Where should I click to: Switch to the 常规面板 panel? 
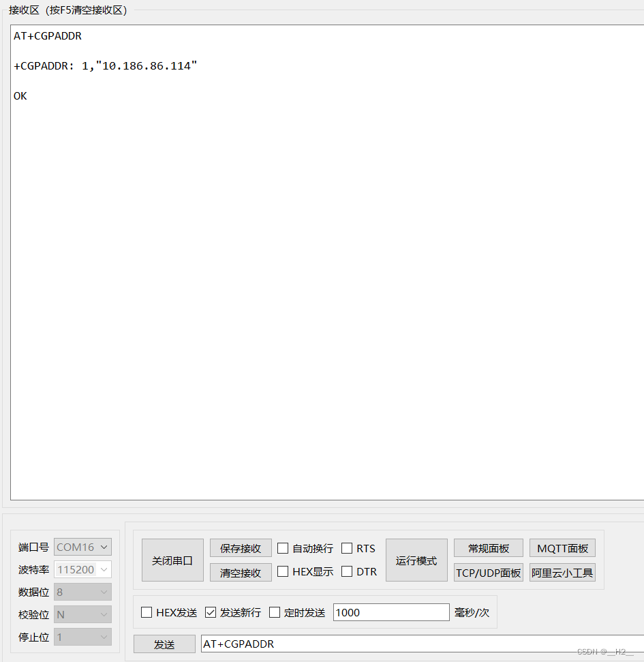tap(488, 547)
